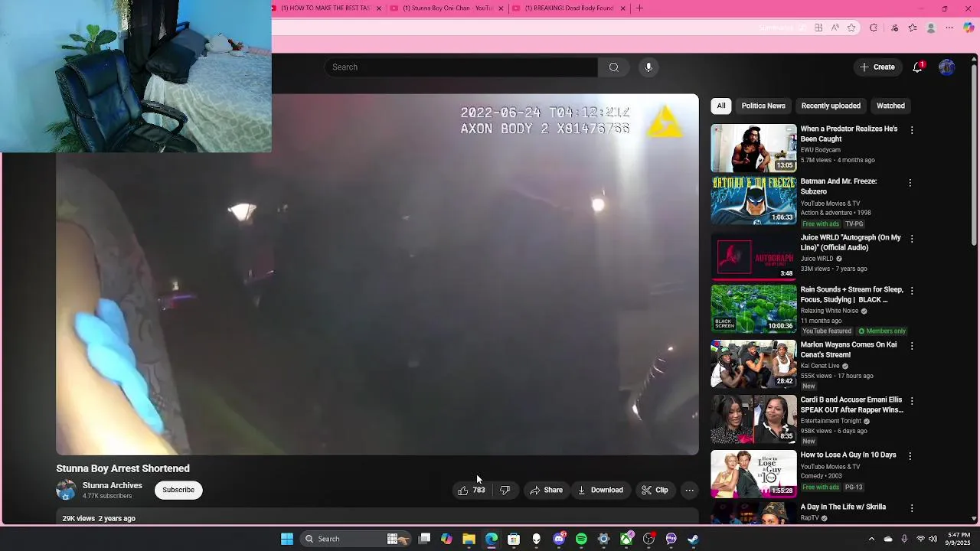Open Settings gear in taskbar
This screenshot has height=551, width=980.
pyautogui.click(x=603, y=539)
